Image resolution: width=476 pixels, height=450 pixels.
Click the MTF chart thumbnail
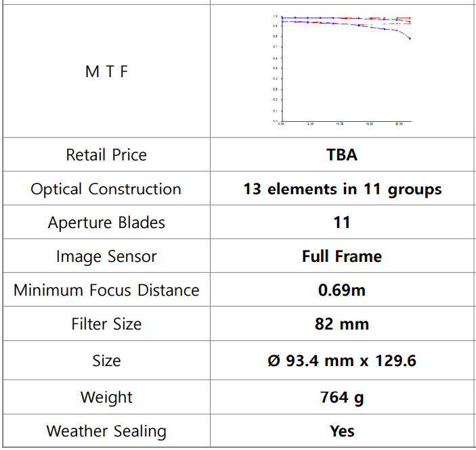coord(344,69)
